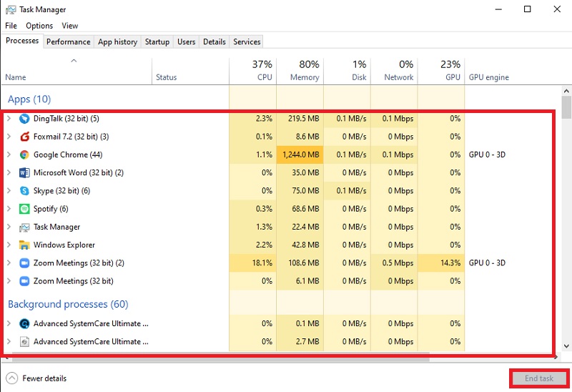Click the End task button
The height and width of the screenshot is (392, 572).
tap(539, 378)
